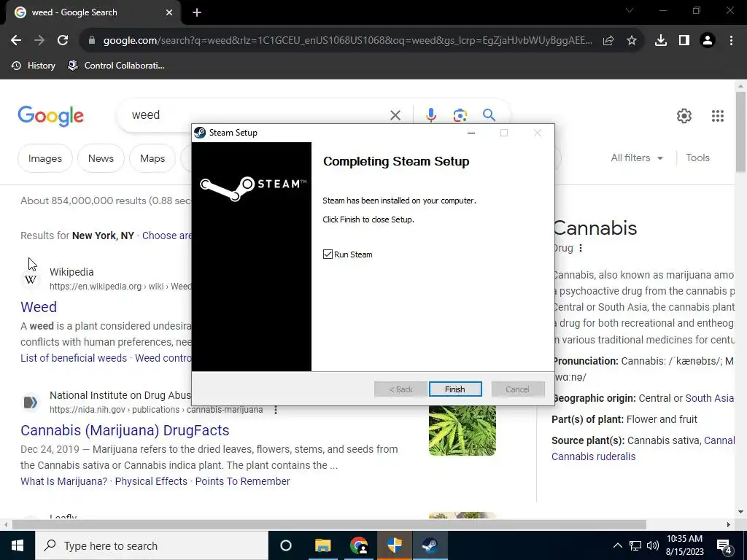Switch to the News filter
The image size is (747, 560).
101,158
